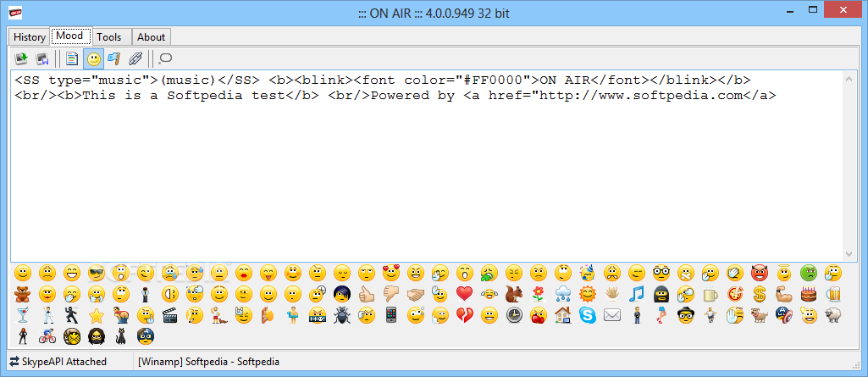Insert the red devil emoticon
Image resolution: width=868 pixels, height=377 pixels.
click(760, 273)
